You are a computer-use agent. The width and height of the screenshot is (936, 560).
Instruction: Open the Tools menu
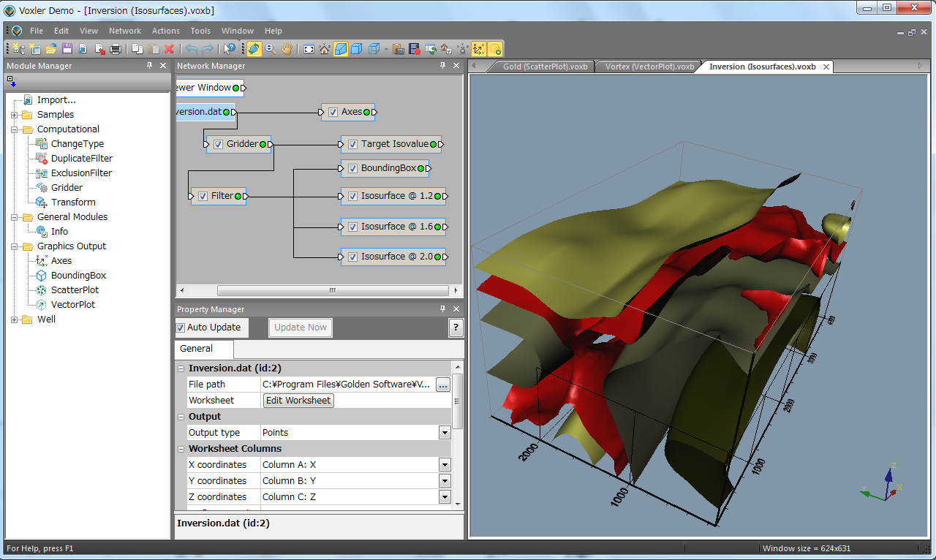coord(200,31)
